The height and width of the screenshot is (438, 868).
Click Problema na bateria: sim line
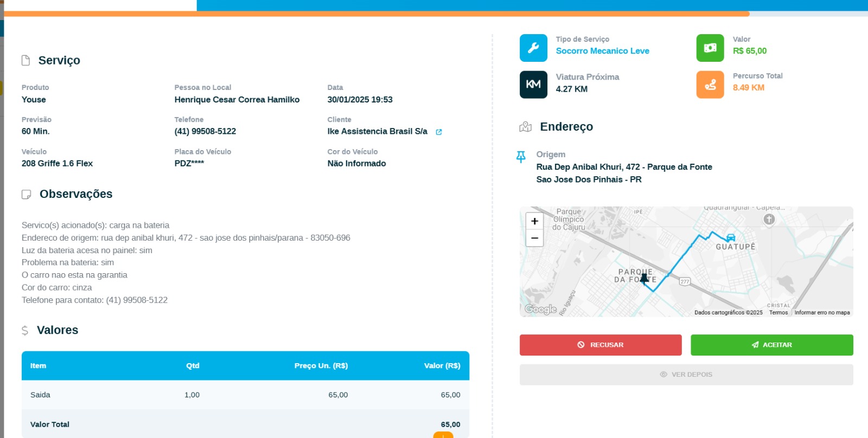point(68,262)
